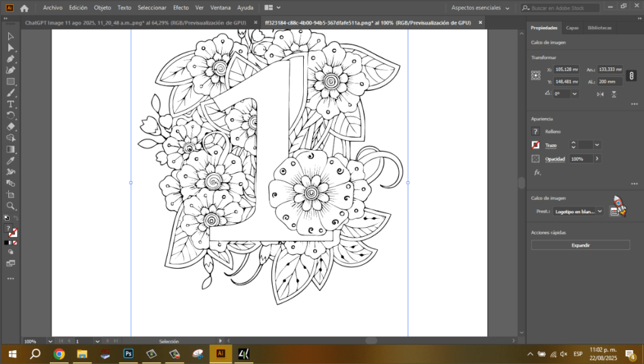Toggle the width-height proportions link in Transformar
Viewport: 644px width, 364px height.
(x=631, y=75)
